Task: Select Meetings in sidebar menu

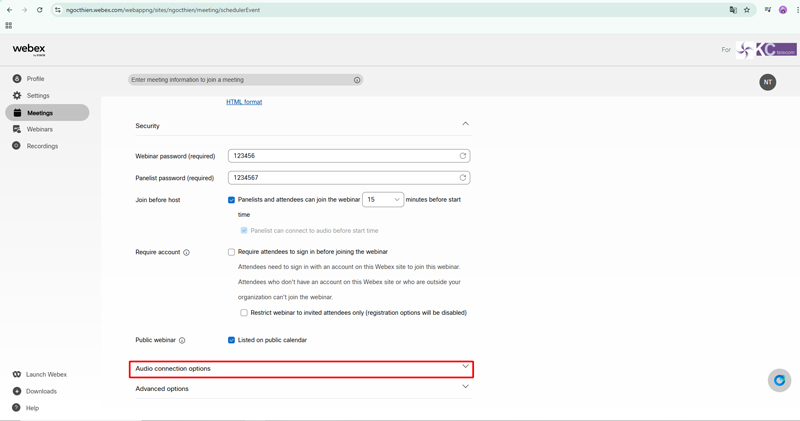Action: click(40, 113)
